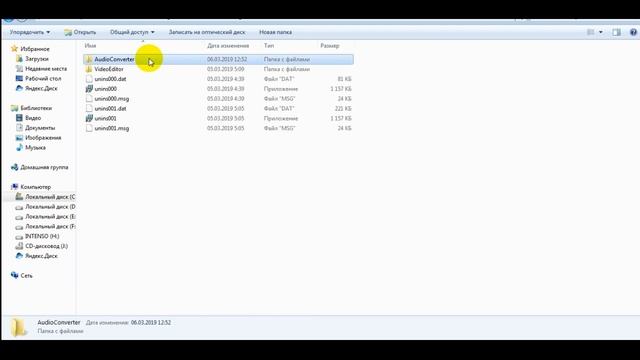Sort by Дата изменения column header
The image size is (640, 360).
click(x=228, y=46)
